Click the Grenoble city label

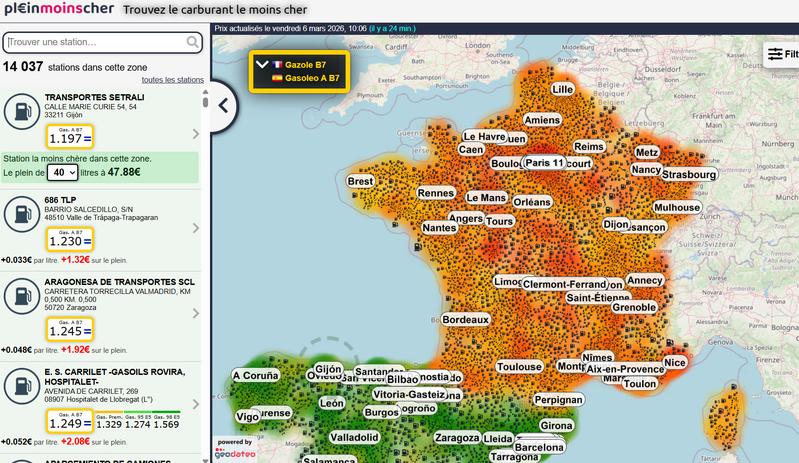tap(634, 307)
